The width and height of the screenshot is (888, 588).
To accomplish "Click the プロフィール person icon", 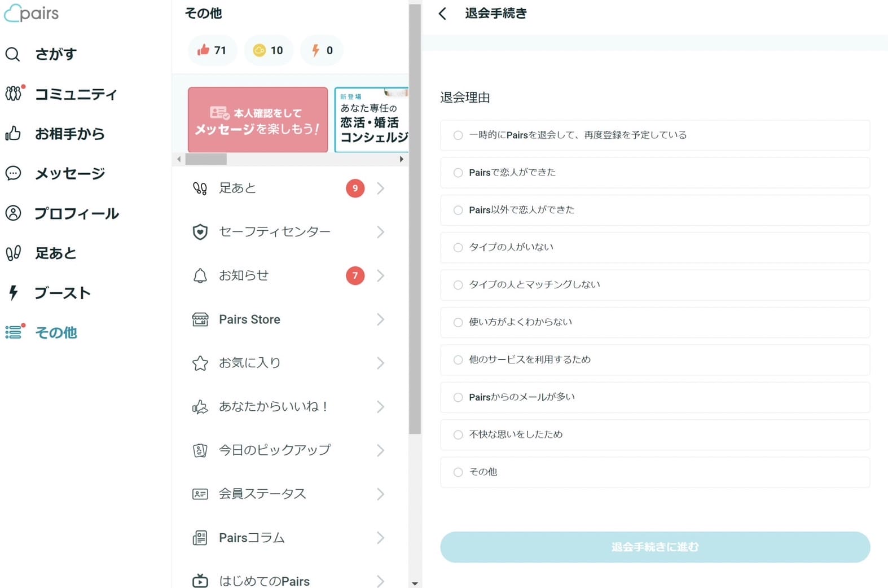I will tap(13, 213).
